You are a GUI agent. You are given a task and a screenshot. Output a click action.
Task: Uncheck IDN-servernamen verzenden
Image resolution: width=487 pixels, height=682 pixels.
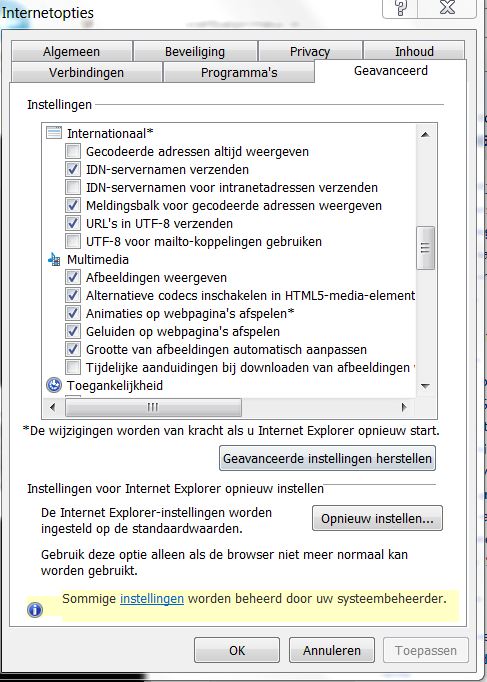point(73,169)
